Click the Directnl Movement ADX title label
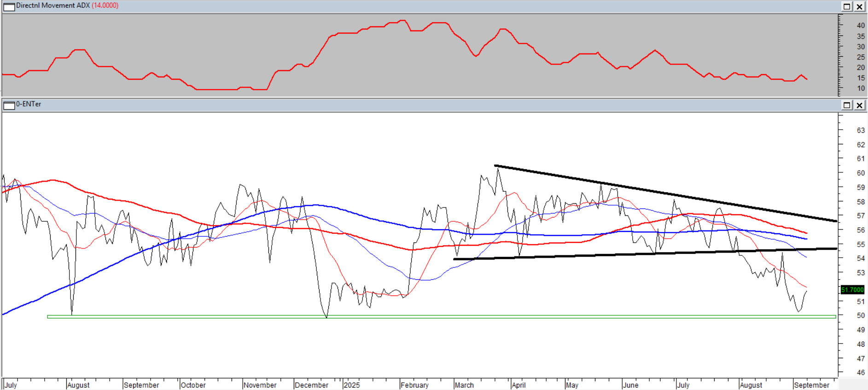868x390 pixels. coord(53,6)
